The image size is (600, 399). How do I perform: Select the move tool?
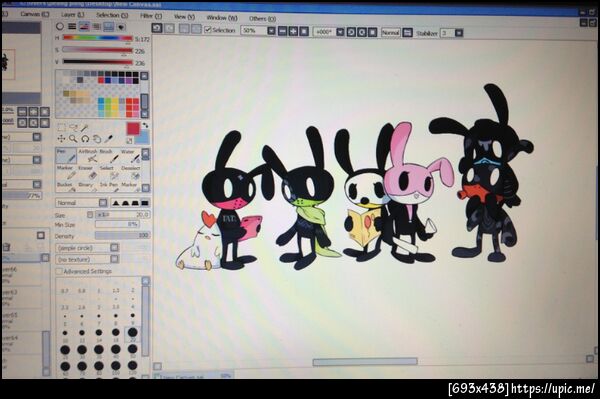[x=61, y=138]
